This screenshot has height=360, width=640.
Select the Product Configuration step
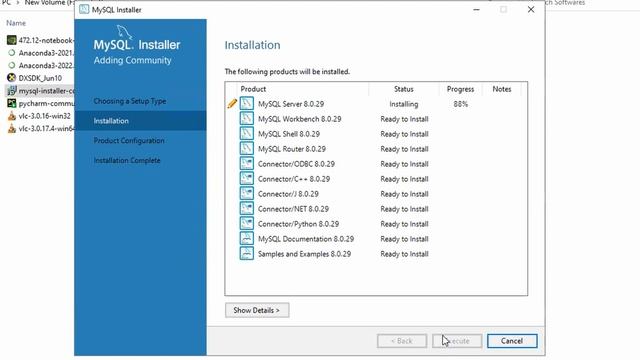(129, 140)
